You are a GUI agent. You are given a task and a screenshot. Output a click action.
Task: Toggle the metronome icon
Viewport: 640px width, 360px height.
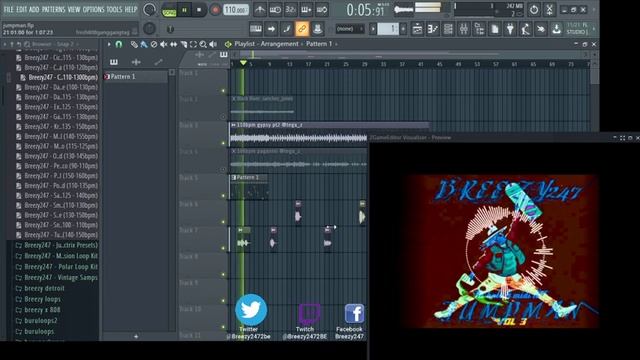(260, 9)
